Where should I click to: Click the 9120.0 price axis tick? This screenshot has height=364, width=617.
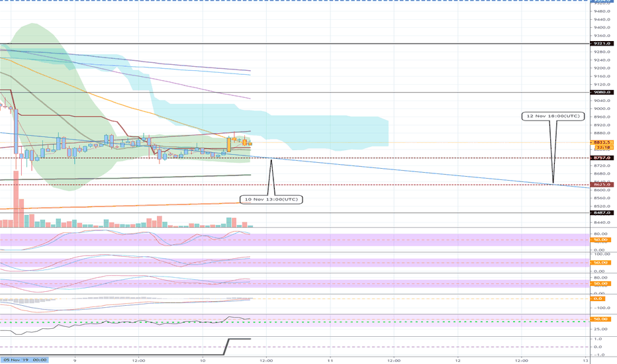pyautogui.click(x=602, y=85)
